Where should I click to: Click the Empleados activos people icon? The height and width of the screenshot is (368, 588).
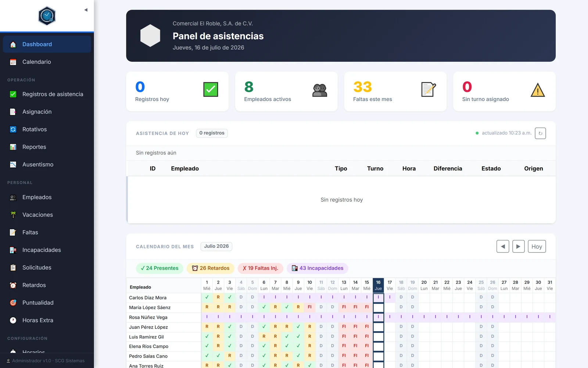coord(320,90)
